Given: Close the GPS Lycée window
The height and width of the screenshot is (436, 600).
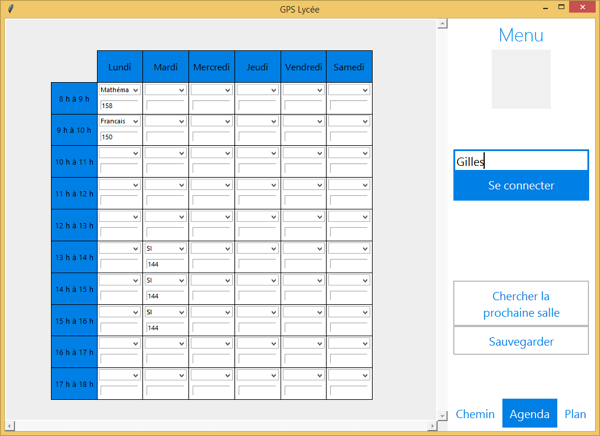Looking at the screenshot, I should pos(582,7).
